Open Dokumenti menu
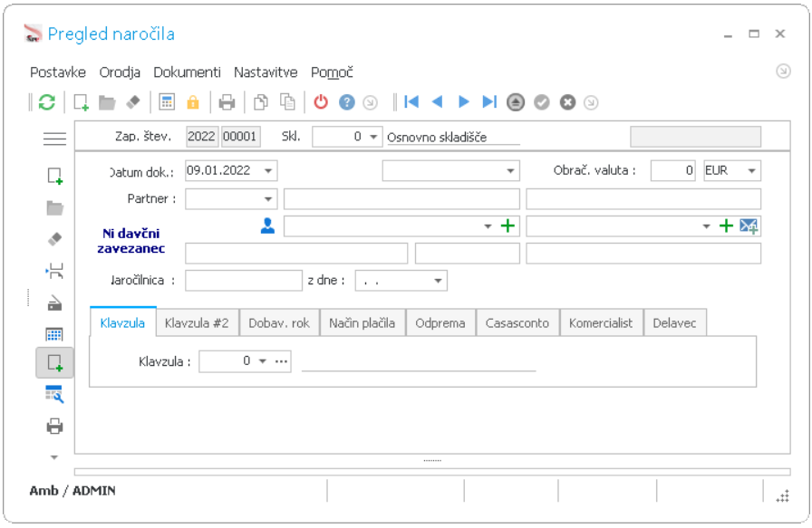This screenshot has width=812, height=528. pyautogui.click(x=187, y=72)
